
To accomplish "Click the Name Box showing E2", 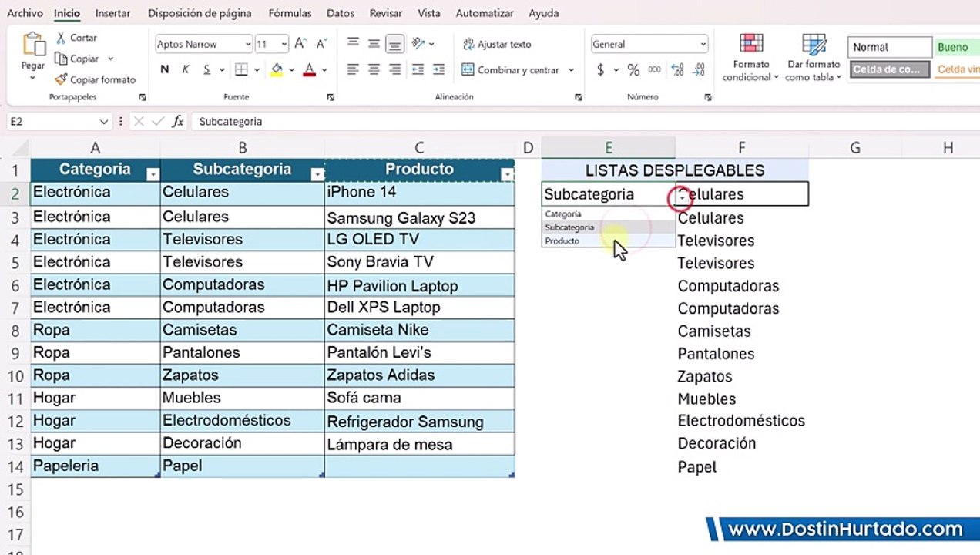I will [x=59, y=122].
